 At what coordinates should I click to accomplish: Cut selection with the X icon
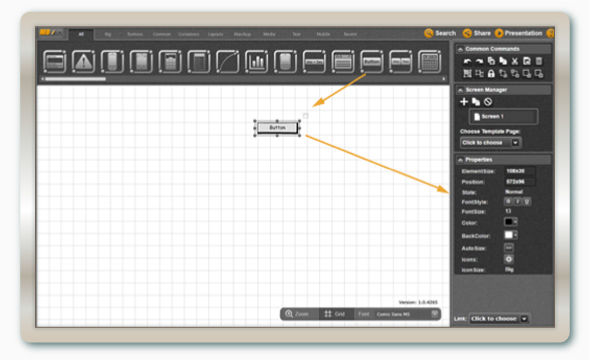(x=515, y=61)
